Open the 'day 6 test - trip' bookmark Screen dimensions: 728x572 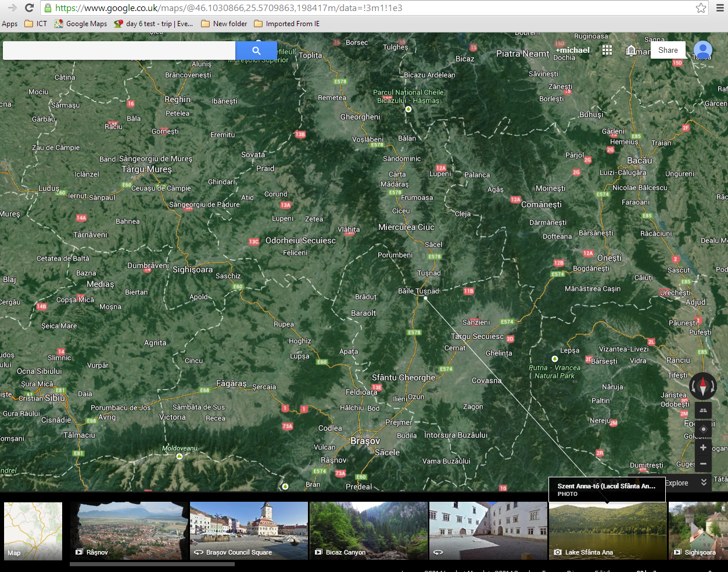click(153, 24)
